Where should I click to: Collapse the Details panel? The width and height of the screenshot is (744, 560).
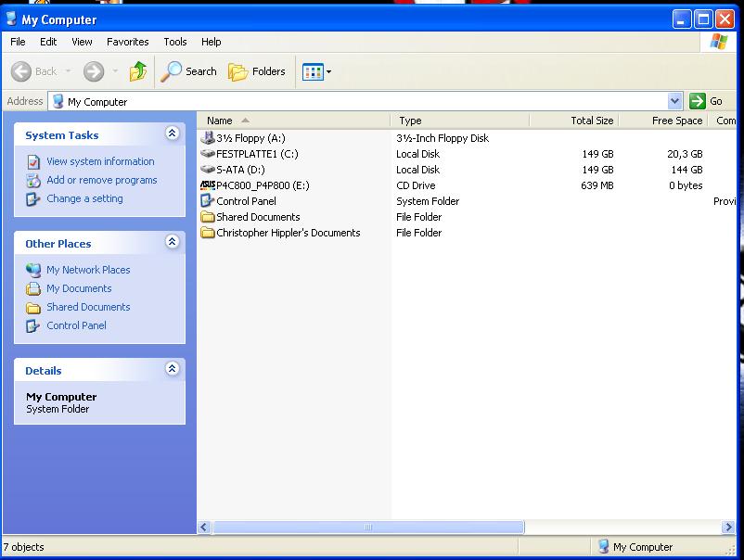coord(173,368)
